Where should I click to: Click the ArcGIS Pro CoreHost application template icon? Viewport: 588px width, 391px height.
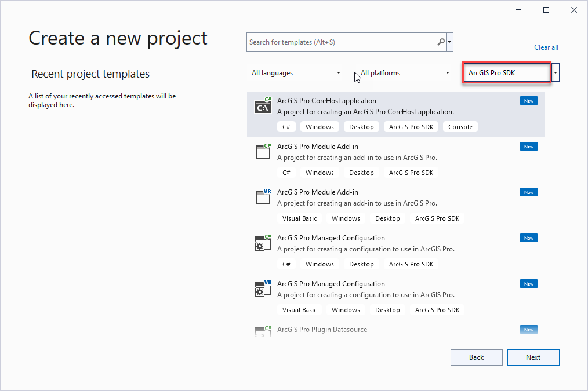click(263, 106)
